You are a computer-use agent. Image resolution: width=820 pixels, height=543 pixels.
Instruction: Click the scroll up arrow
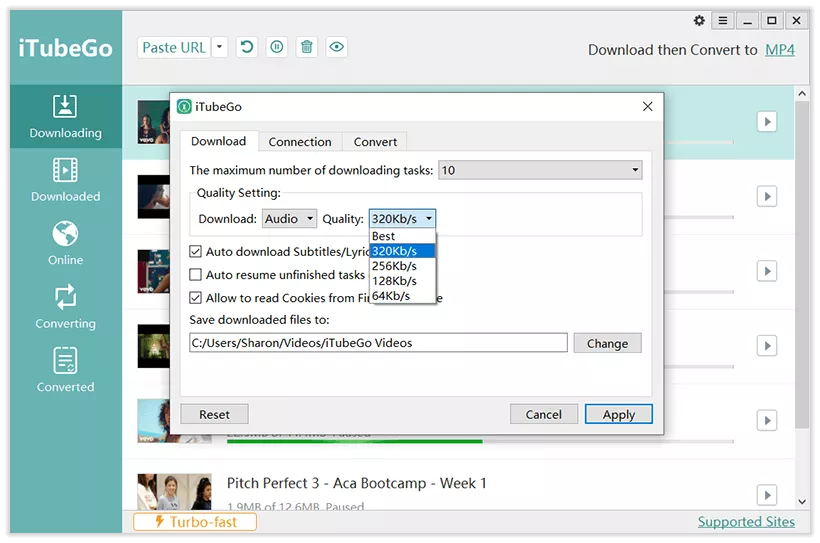(802, 94)
